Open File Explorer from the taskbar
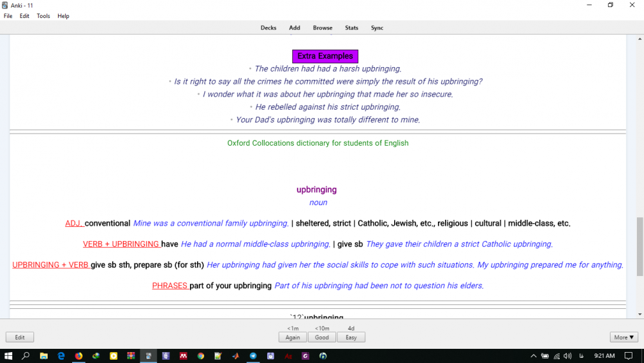The height and width of the screenshot is (363, 644). [44, 356]
